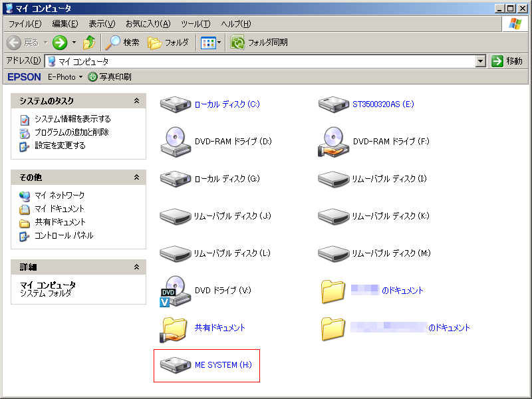Click the 設定を変更する link
The height and width of the screenshot is (399, 532).
[x=60, y=146]
